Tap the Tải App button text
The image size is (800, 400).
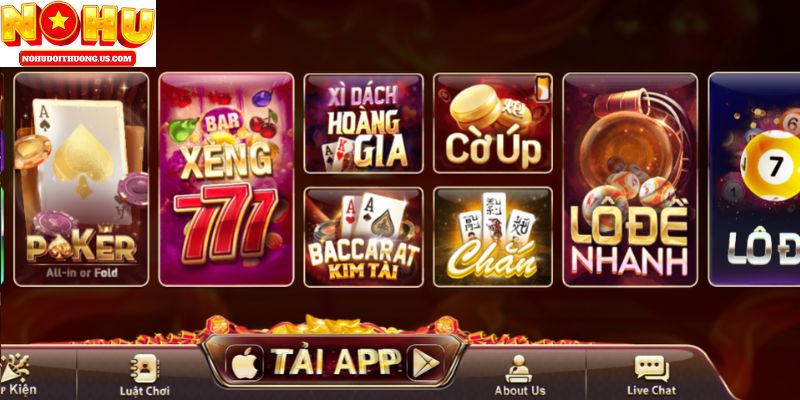tap(335, 362)
